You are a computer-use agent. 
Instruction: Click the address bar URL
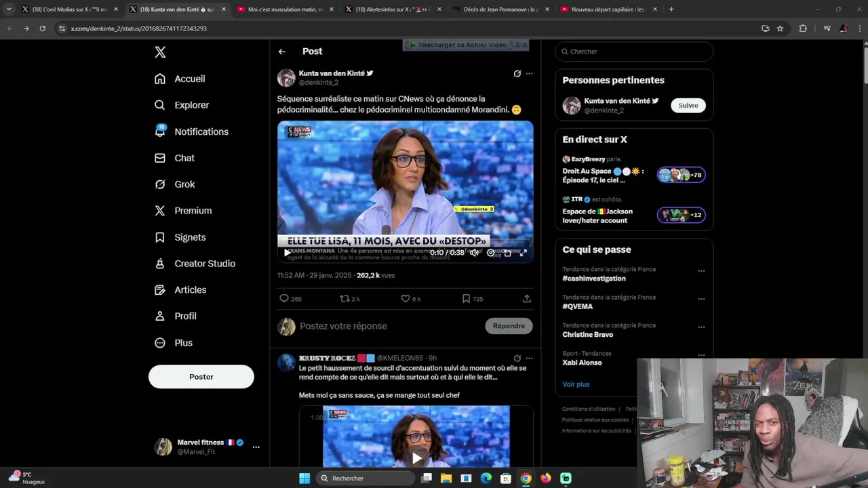tap(138, 28)
